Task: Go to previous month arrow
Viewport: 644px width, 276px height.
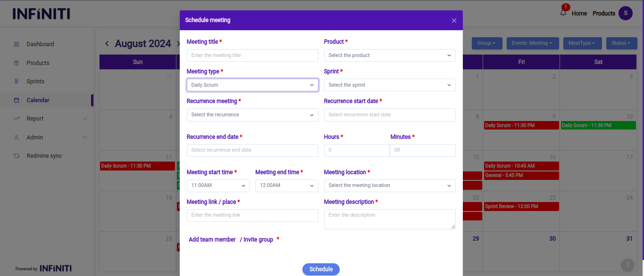Action: pyautogui.click(x=107, y=44)
